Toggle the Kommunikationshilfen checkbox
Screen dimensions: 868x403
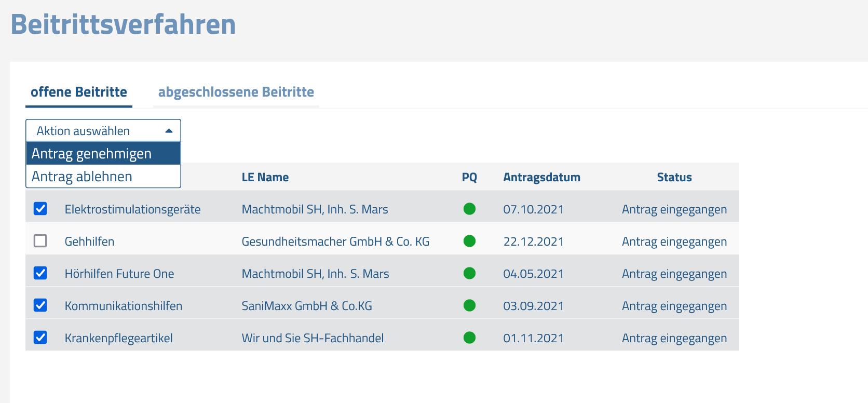(40, 305)
